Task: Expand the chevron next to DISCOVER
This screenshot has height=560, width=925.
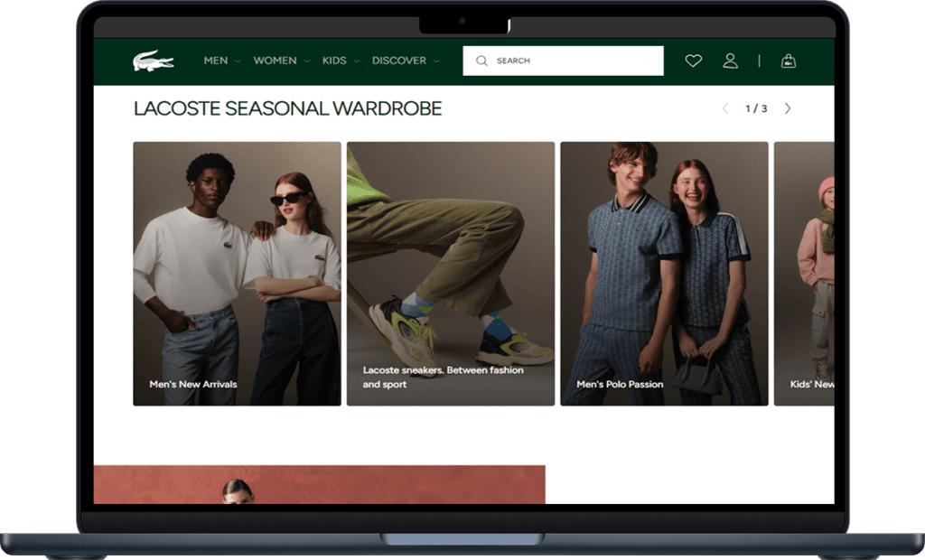Action: coord(436,61)
